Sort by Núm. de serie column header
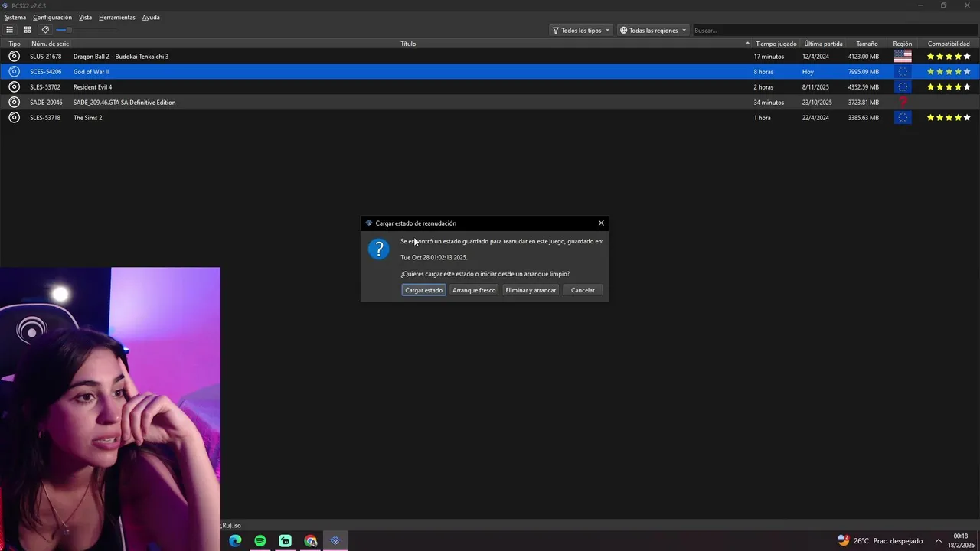Viewport: 980px width, 551px height. pyautogui.click(x=50, y=44)
